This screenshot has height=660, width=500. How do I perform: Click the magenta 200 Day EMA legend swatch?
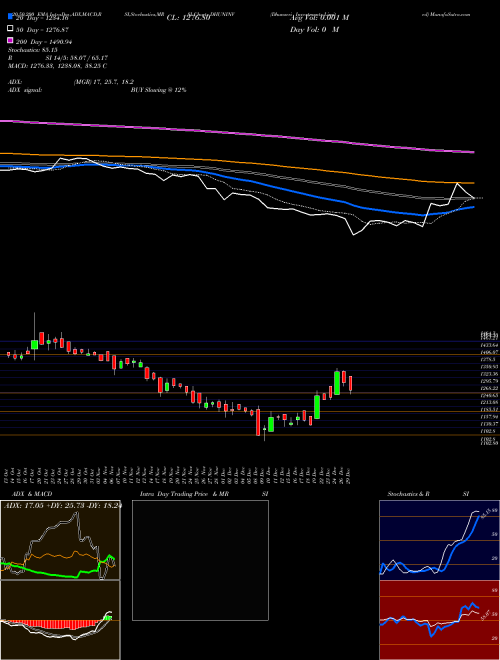[x=11, y=40]
